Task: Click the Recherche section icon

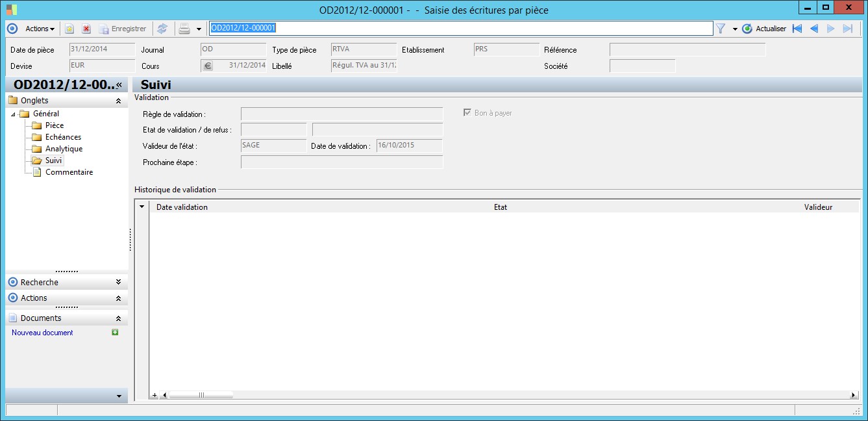Action: pyautogui.click(x=13, y=282)
